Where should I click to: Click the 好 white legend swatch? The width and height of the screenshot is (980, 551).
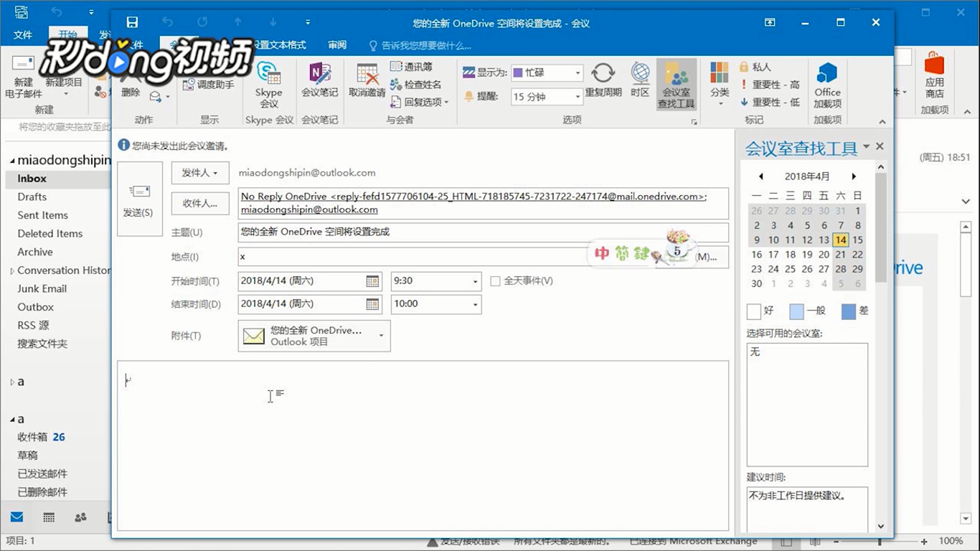(753, 311)
